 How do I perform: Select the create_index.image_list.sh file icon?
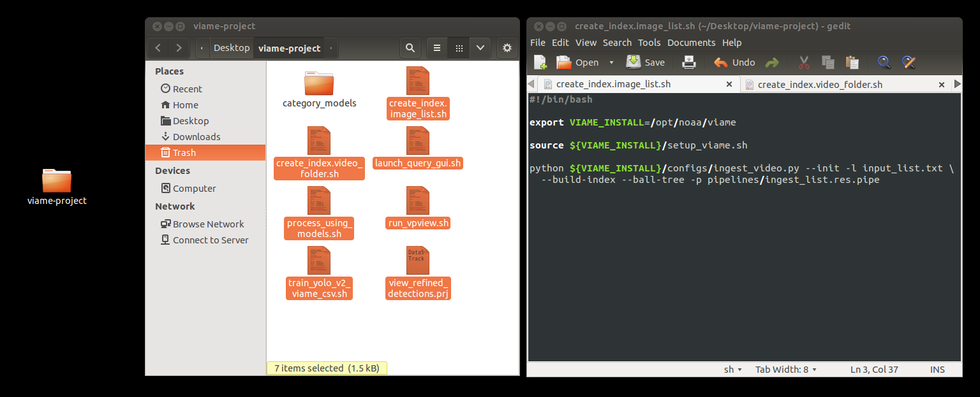coord(418,81)
